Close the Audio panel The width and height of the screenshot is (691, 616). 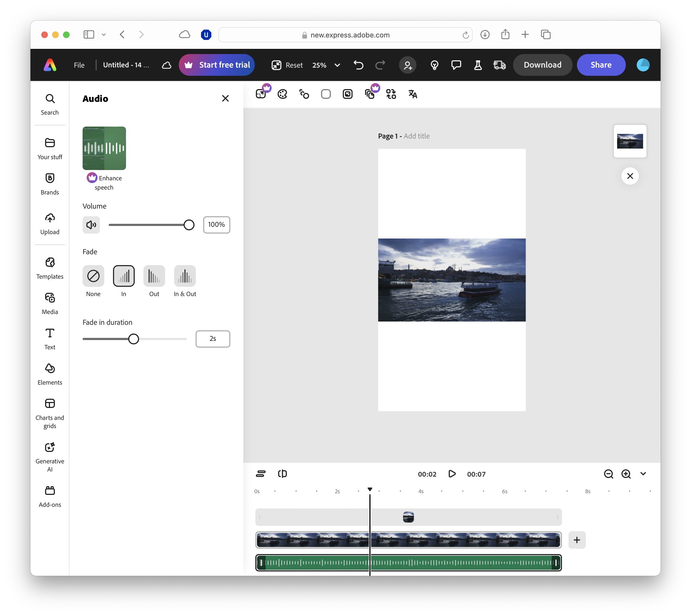click(x=225, y=99)
